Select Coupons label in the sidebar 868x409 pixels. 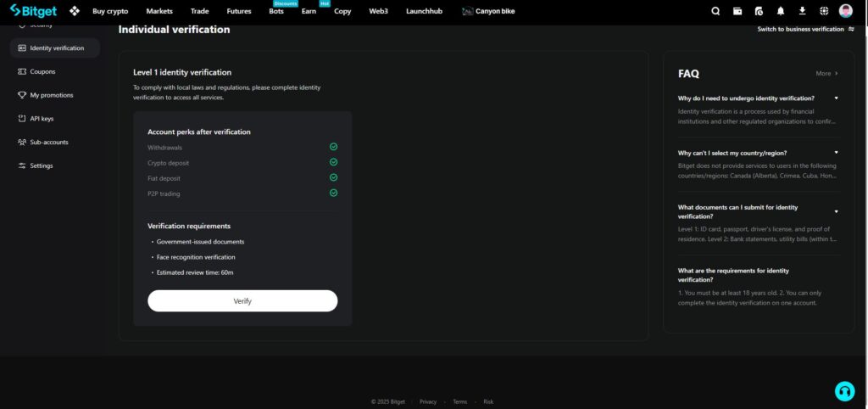42,71
